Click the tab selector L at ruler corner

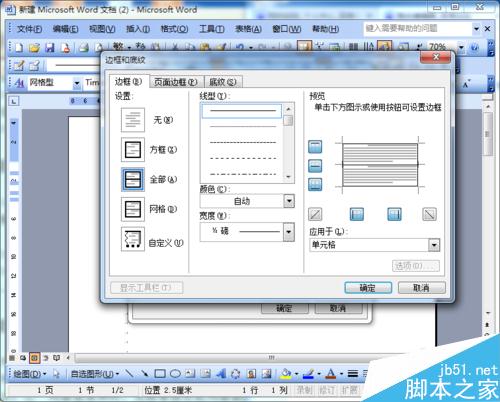click(x=14, y=101)
